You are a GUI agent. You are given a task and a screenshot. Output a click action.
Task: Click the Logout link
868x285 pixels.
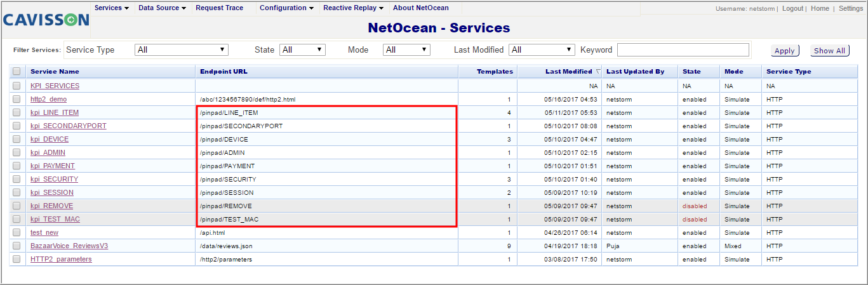point(792,8)
